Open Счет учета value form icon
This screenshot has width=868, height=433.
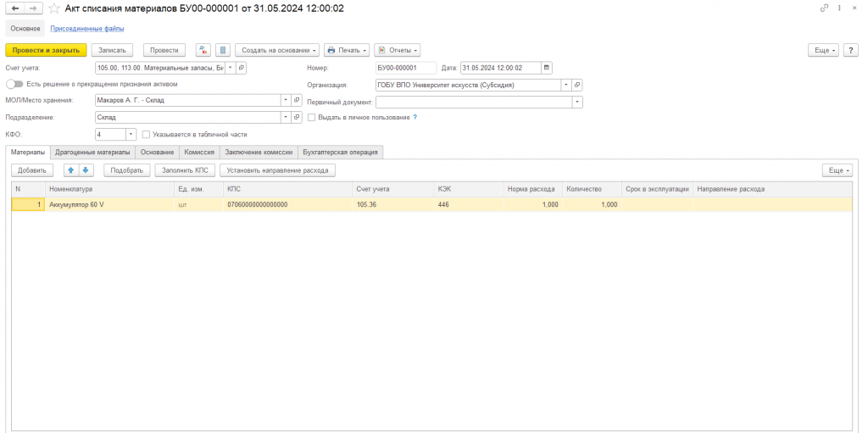point(241,68)
